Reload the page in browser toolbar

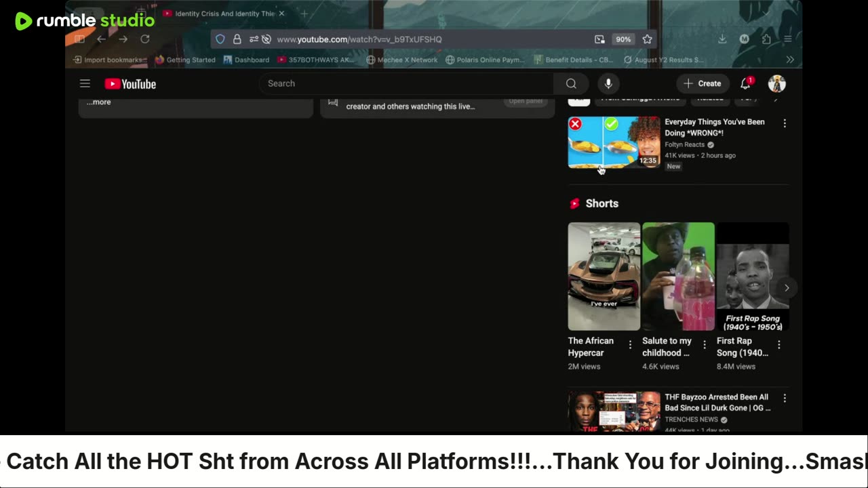tap(144, 39)
